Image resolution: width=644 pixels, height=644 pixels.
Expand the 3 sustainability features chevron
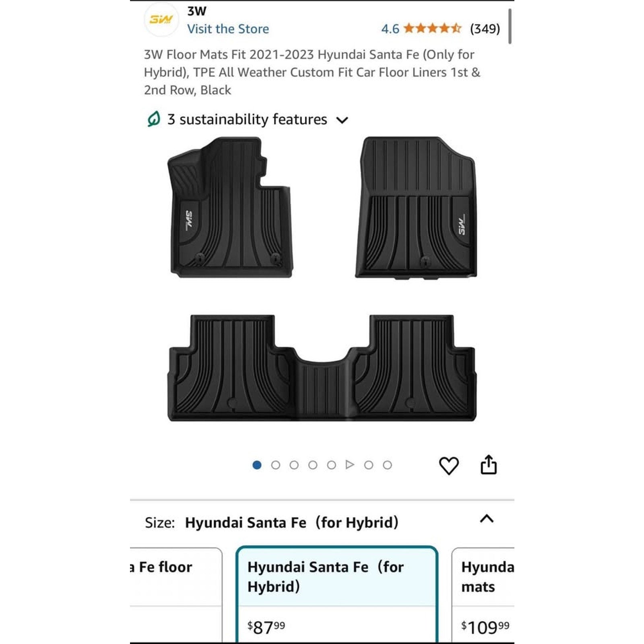[342, 120]
